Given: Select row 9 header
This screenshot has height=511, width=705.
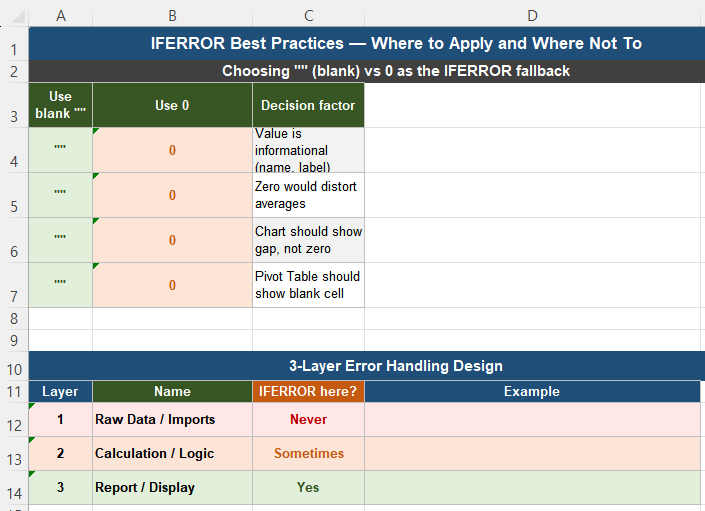Looking at the screenshot, I should tap(14, 340).
